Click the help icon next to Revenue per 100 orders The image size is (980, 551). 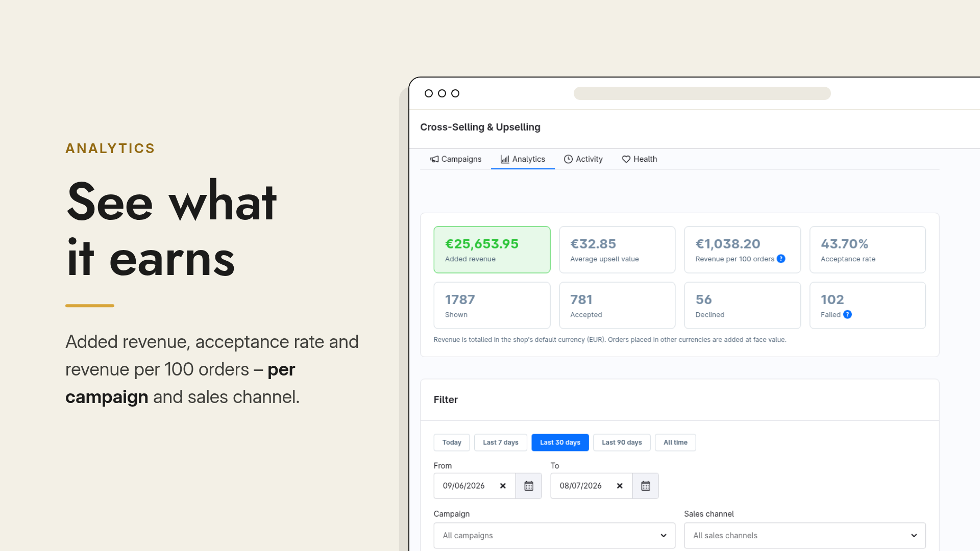pyautogui.click(x=781, y=259)
